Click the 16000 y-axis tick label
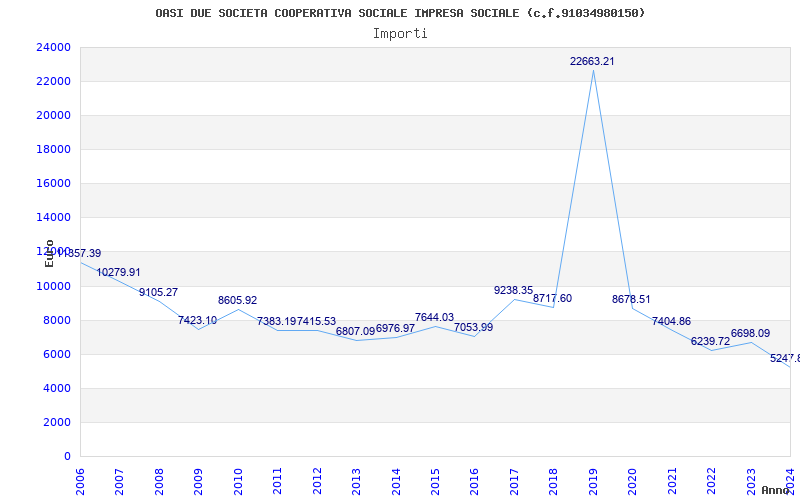The image size is (800, 500). tap(54, 184)
